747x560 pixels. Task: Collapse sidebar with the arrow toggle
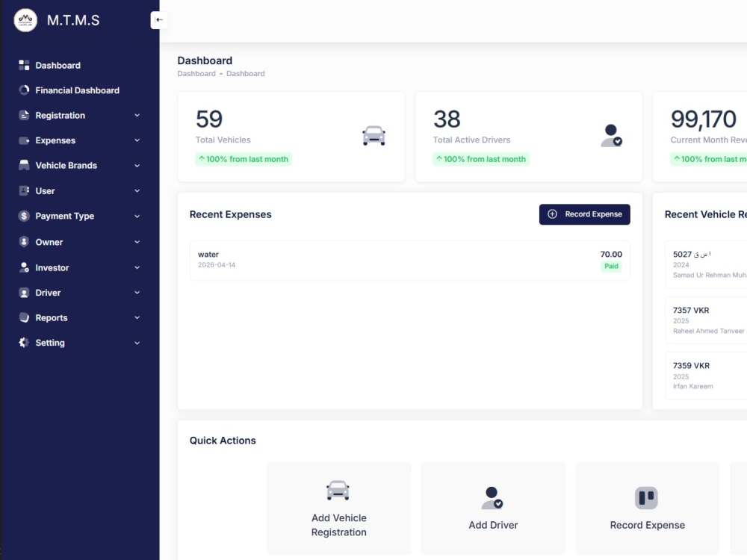point(159,20)
